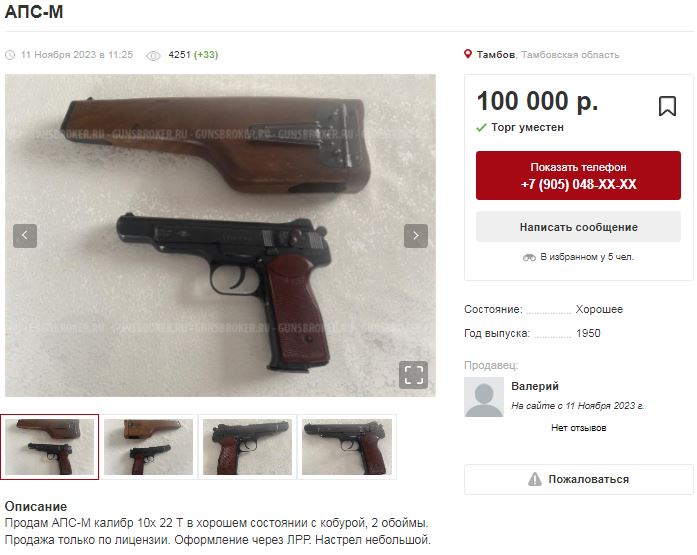Go to next photo with right arrow
697x555 pixels.
pos(416,236)
